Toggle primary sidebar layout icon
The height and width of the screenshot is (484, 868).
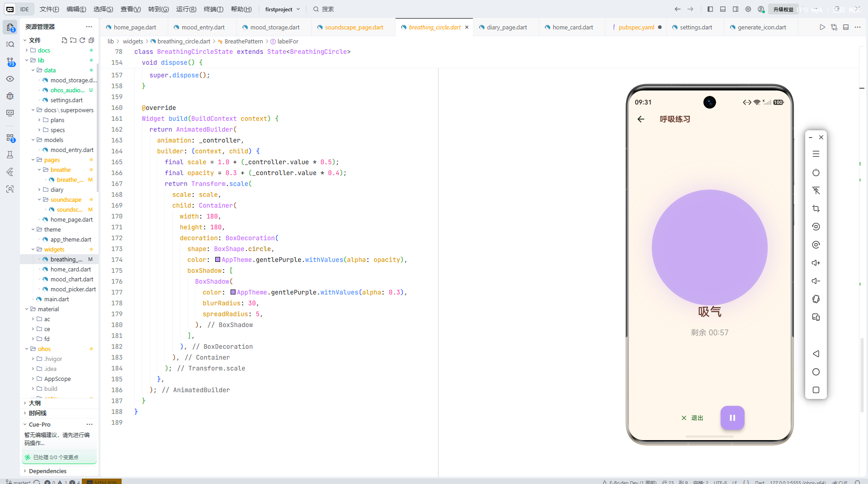coord(710,9)
